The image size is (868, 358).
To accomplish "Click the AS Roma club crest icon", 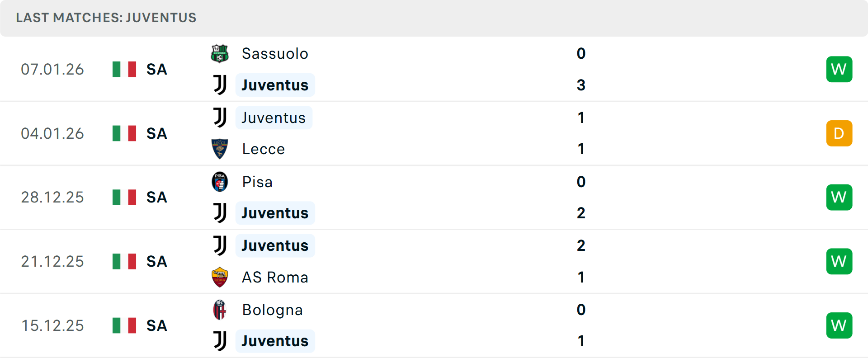I will pyautogui.click(x=220, y=277).
